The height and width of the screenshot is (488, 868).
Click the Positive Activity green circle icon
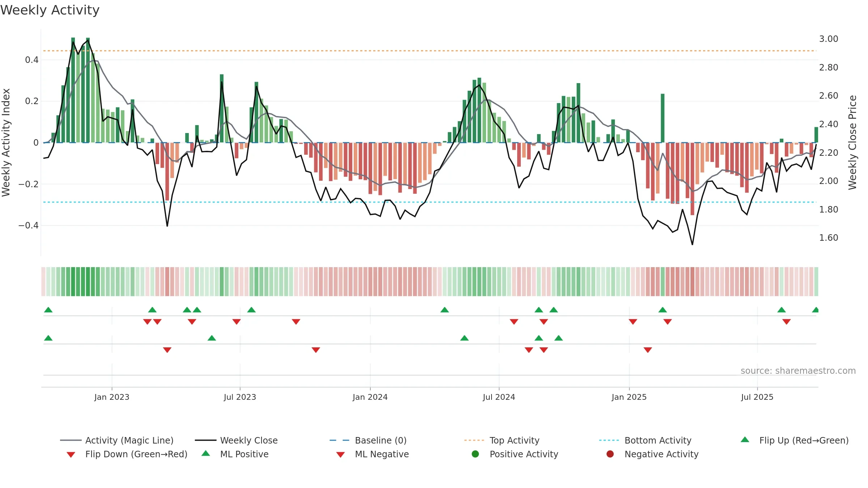tap(475, 454)
